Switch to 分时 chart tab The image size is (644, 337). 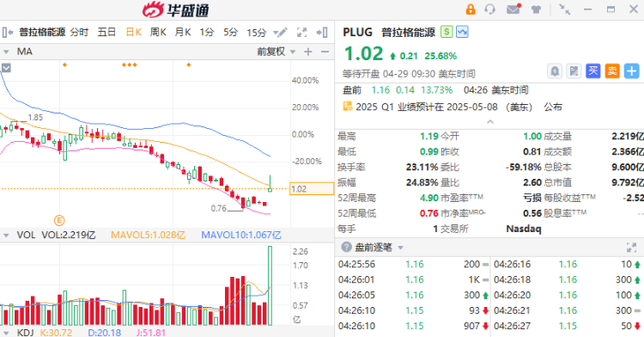click(x=79, y=32)
